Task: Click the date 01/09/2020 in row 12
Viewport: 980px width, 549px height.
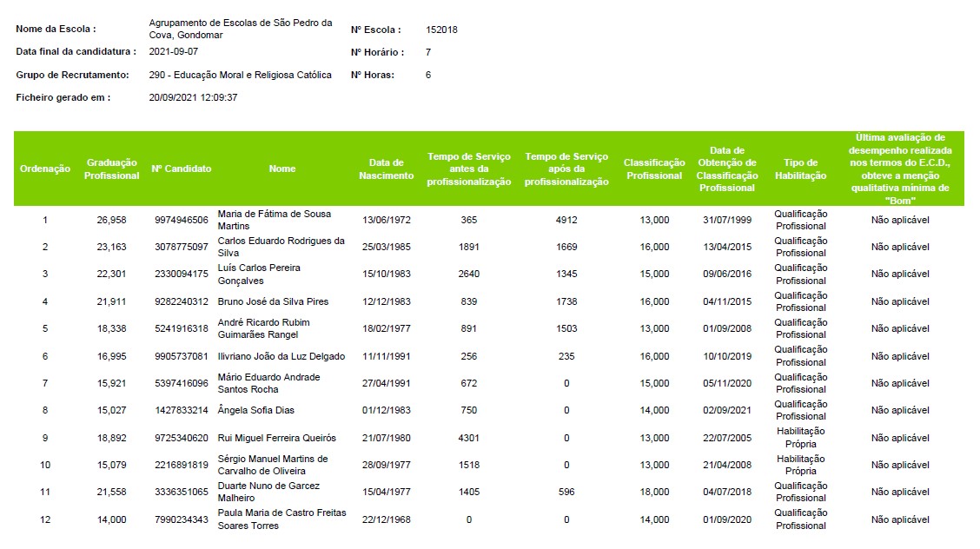Action: [727, 519]
